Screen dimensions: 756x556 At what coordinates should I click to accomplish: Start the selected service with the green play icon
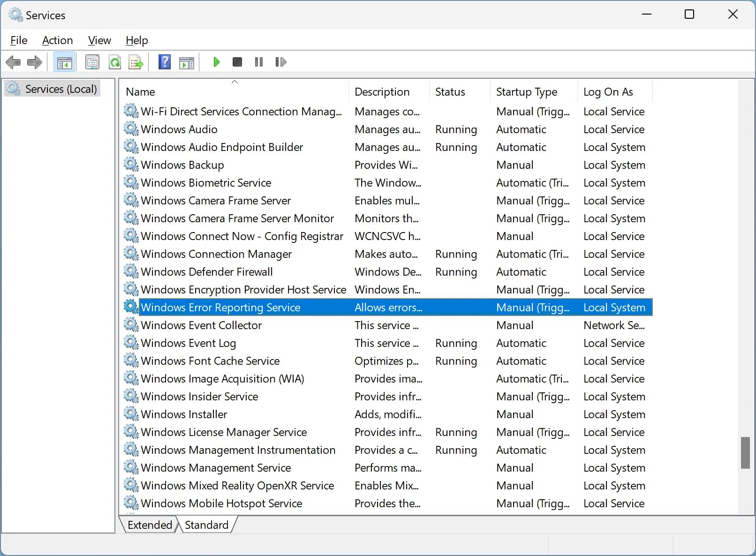(x=216, y=62)
